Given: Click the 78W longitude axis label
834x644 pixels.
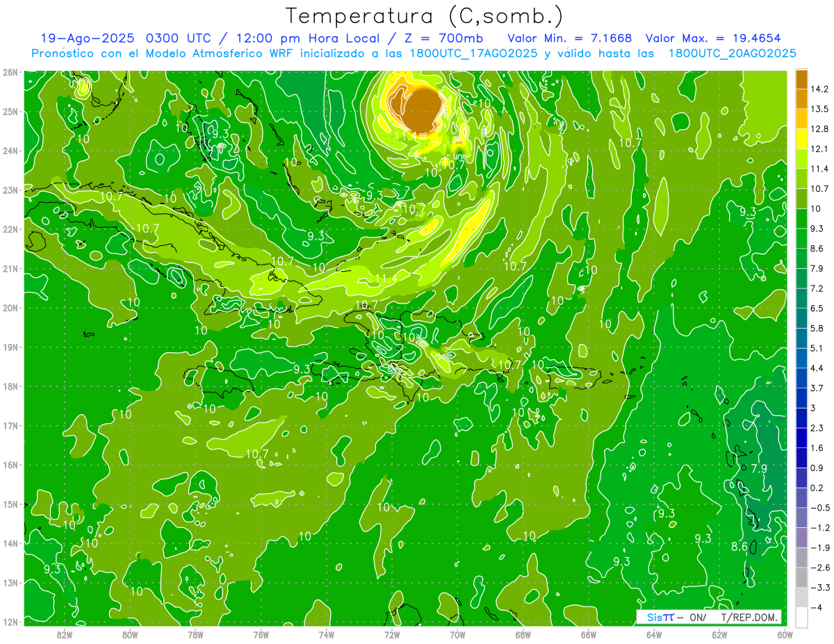Looking at the screenshot, I should click(195, 634).
